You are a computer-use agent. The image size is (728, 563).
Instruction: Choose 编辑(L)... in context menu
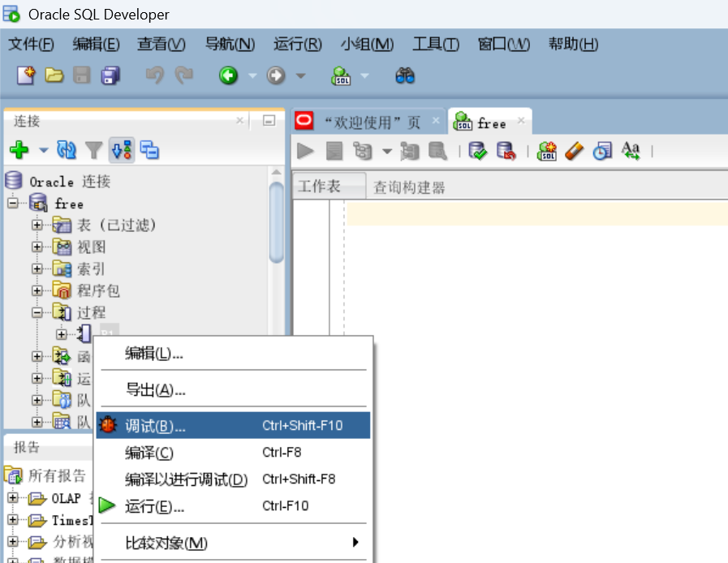233,353
